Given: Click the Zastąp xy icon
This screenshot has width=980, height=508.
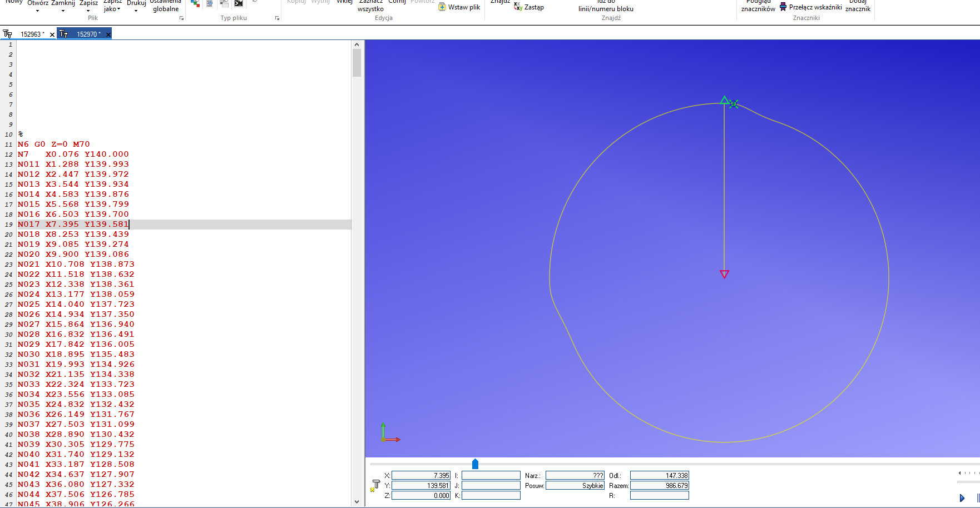Looking at the screenshot, I should point(518,7).
